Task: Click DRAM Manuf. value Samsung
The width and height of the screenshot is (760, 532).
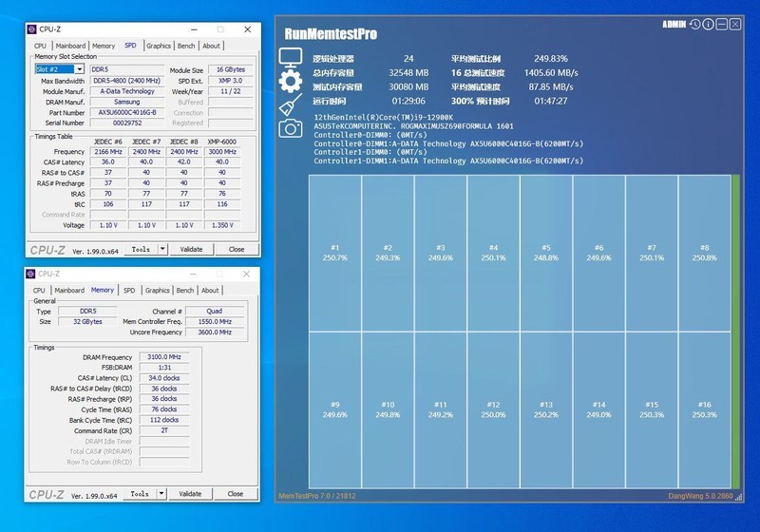Action: [127, 102]
